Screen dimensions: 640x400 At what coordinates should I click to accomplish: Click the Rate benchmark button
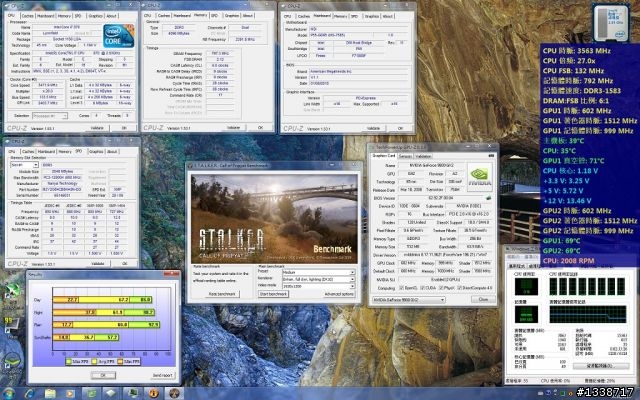222,294
